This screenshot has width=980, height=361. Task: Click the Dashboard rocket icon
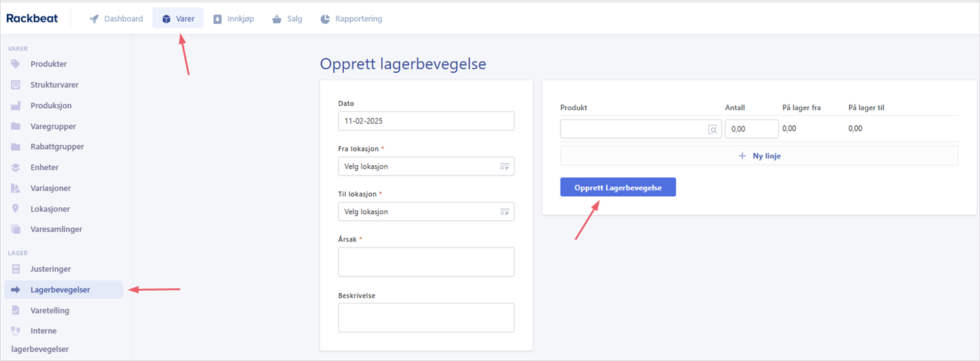(x=94, y=19)
